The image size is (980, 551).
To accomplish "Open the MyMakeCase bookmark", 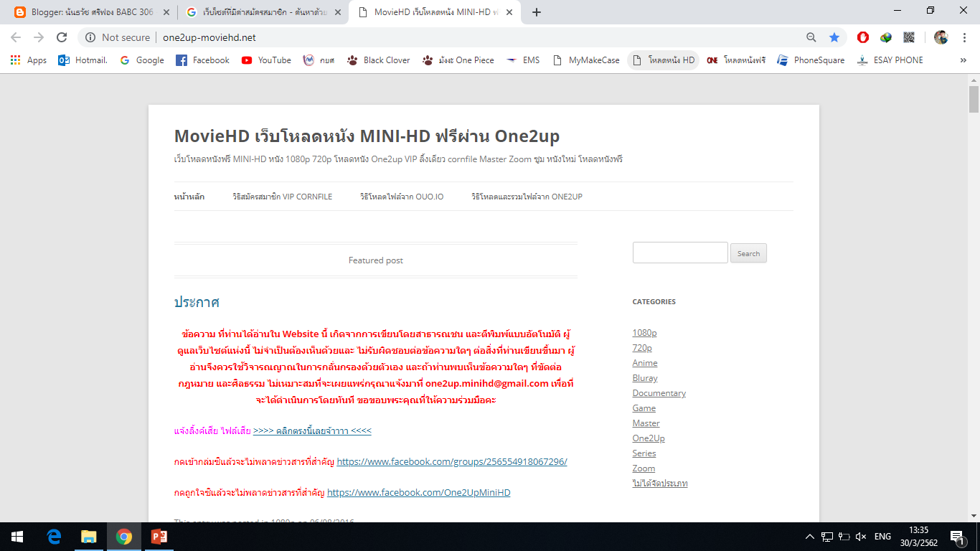I will [586, 60].
